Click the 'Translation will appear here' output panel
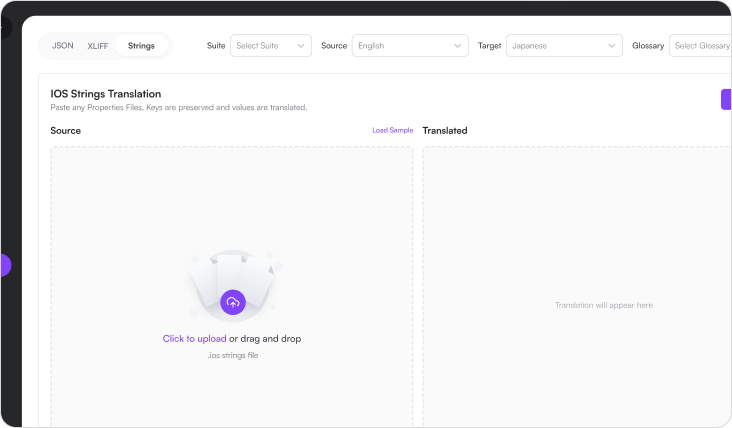 click(x=603, y=305)
